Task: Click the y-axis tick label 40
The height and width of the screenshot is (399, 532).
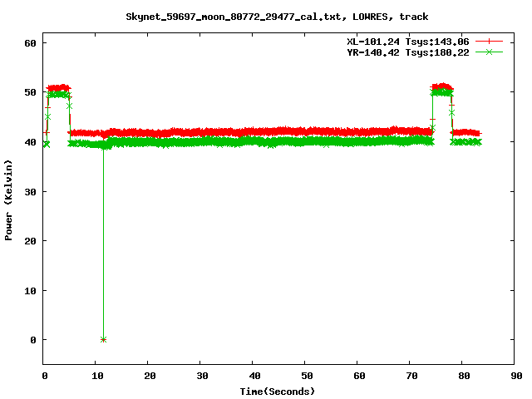Action: point(30,142)
